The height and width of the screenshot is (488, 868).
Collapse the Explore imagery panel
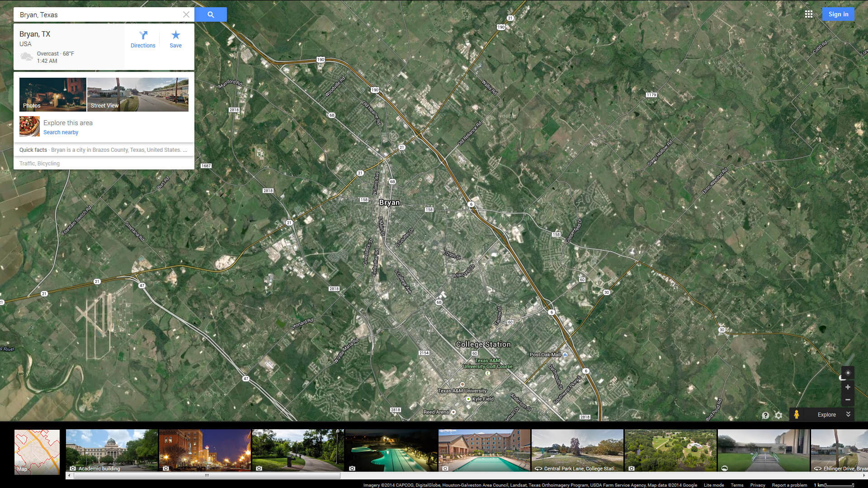coord(848,414)
